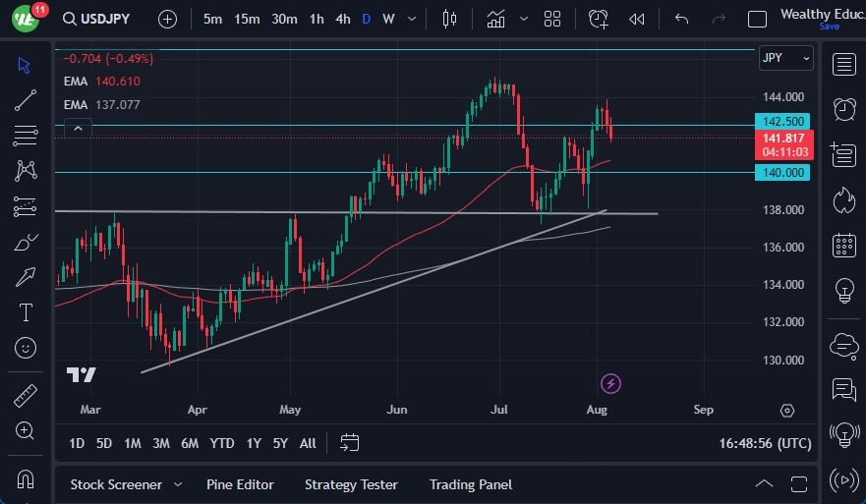Select the brush drawing tool
Screen dimensions: 866x504
click(x=26, y=242)
